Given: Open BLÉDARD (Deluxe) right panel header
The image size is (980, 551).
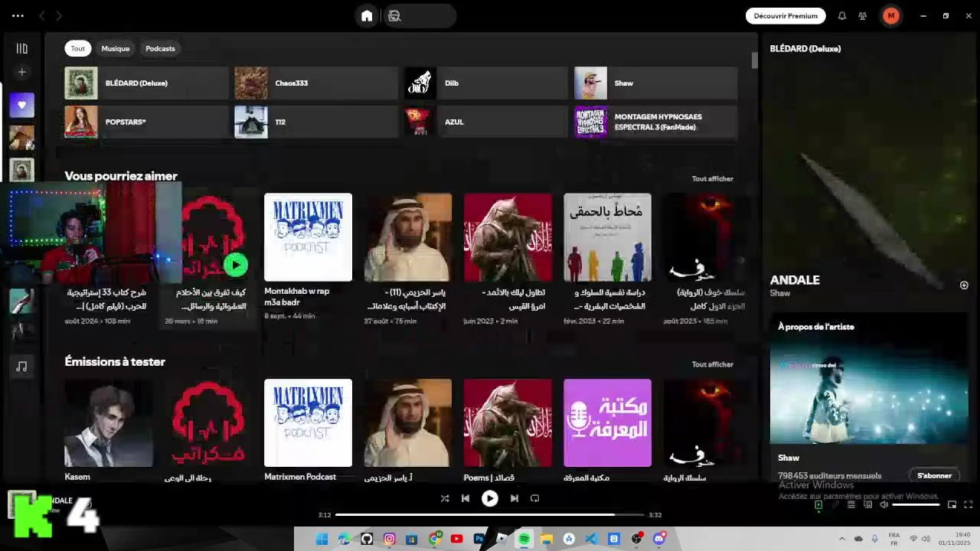Looking at the screenshot, I should tap(805, 48).
